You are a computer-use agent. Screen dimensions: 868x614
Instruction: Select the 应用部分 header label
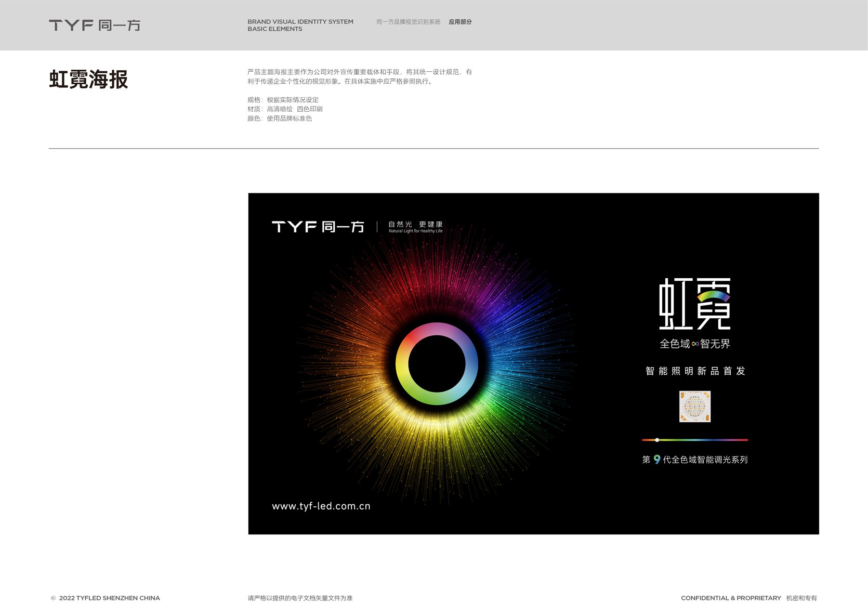tap(460, 22)
